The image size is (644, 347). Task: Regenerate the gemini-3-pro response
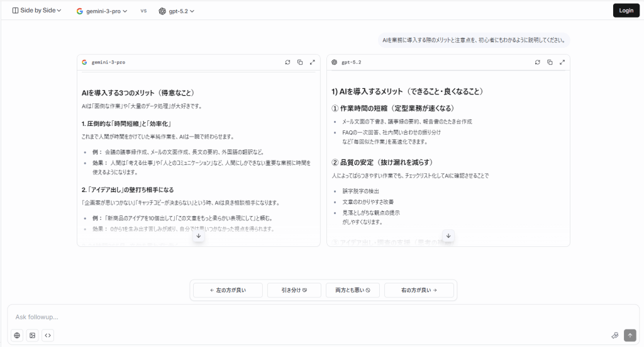287,62
